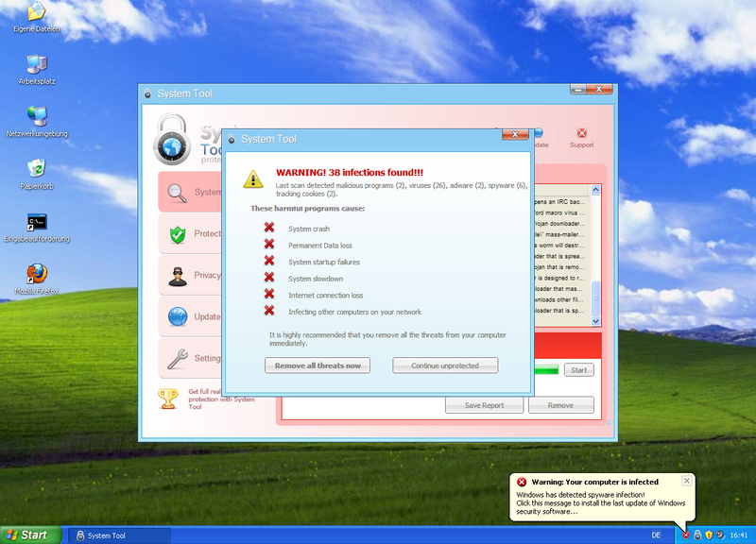Click the Support icon in System Tool header
This screenshot has height=544, width=756.
(581, 134)
